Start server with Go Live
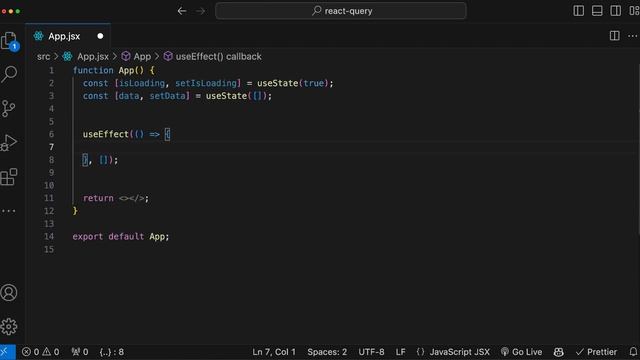 (x=521, y=352)
